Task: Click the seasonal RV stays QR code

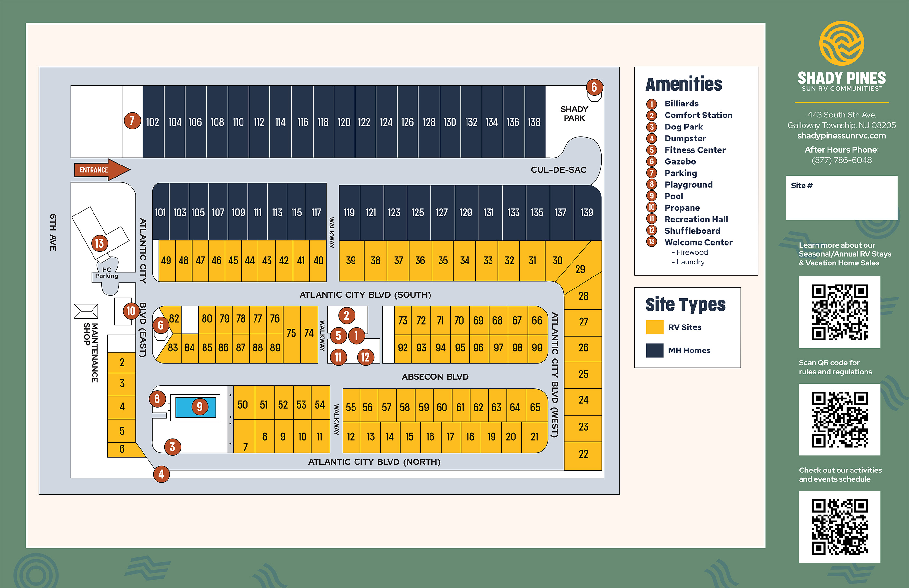Action: tap(840, 312)
